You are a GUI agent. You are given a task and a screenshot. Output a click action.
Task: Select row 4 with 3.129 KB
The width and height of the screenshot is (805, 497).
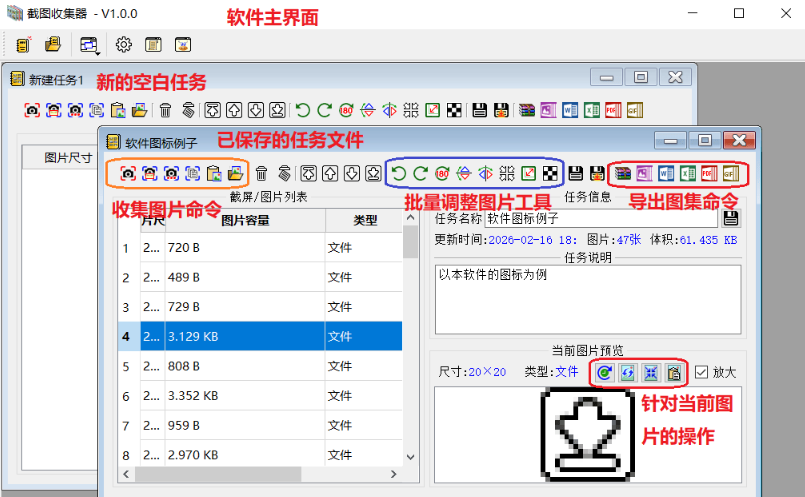[260, 336]
